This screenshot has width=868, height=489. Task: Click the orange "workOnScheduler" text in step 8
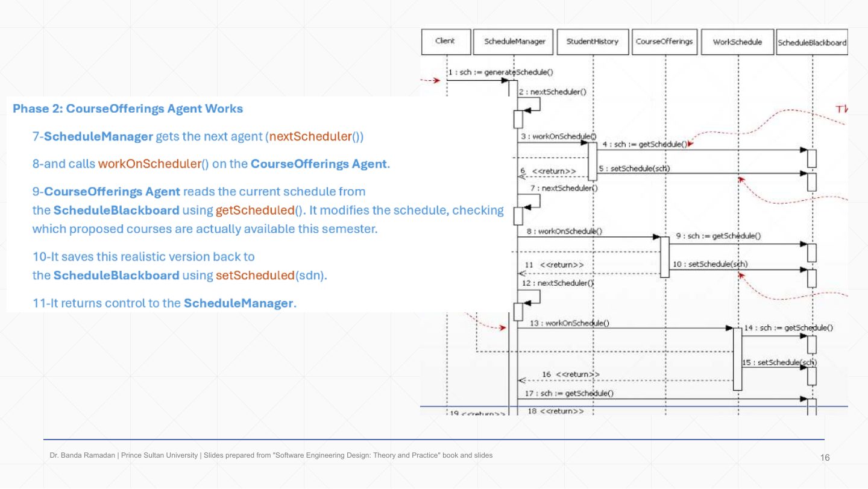tap(149, 164)
